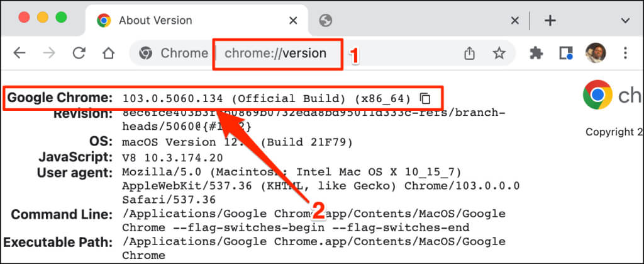644x264 pixels.
Task: Reload the About Version page
Action: click(x=79, y=54)
